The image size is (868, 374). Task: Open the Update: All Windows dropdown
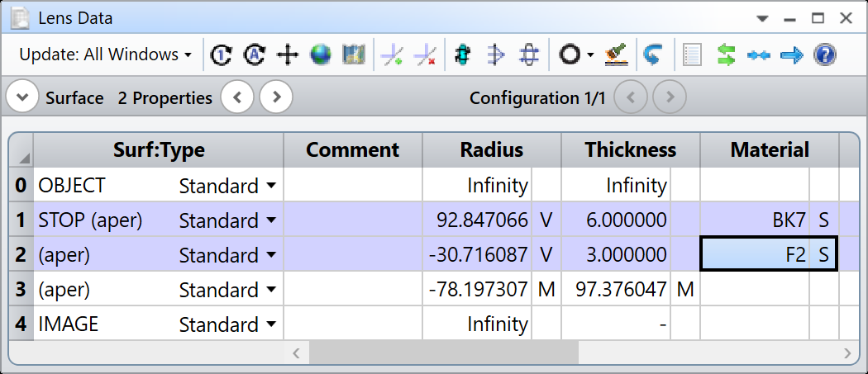[x=105, y=55]
